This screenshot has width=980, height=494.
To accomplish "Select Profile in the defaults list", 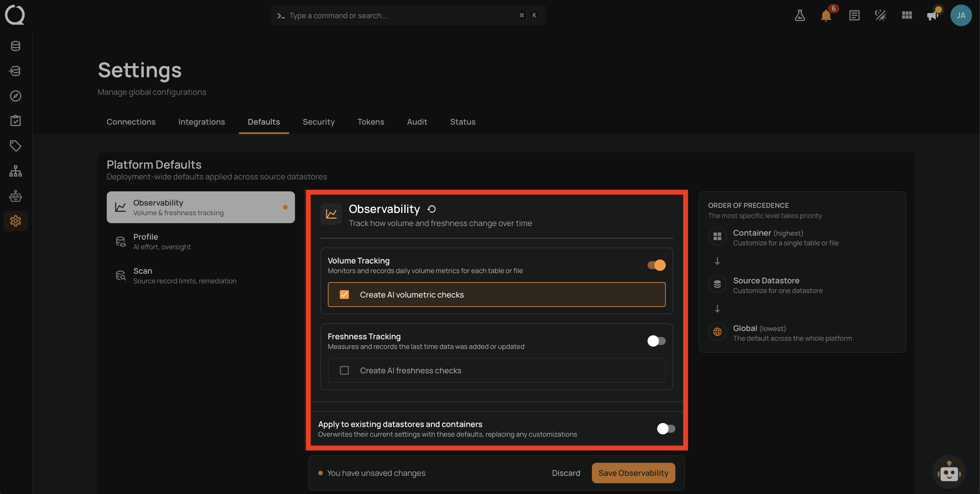I will click(x=200, y=242).
